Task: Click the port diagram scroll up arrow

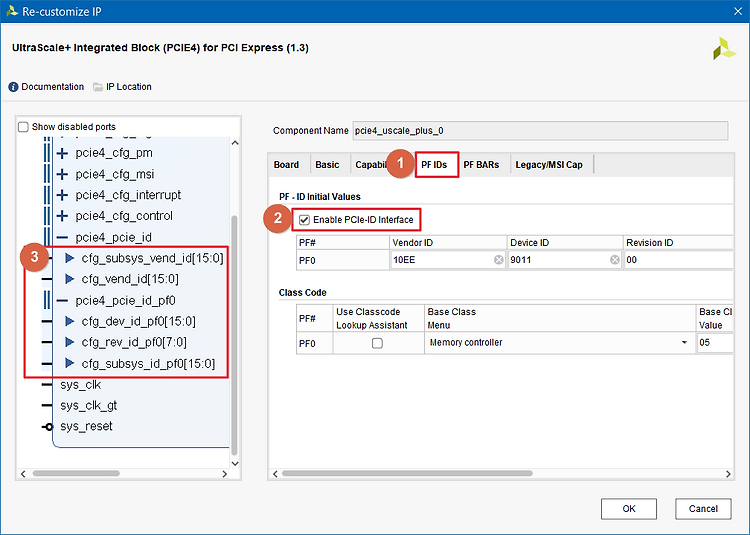Action: [235, 143]
